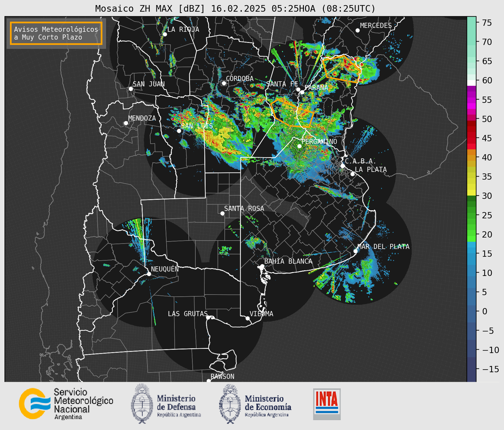Click the SAN LUIS city label
The image size is (504, 430).
click(197, 126)
